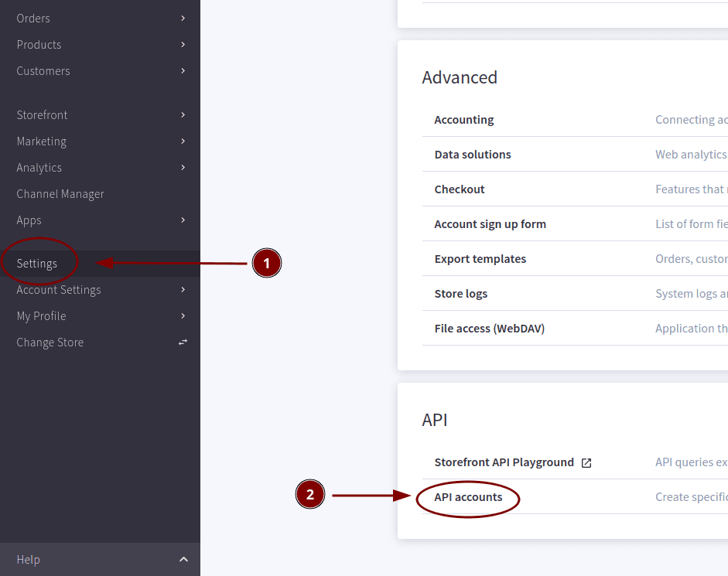
Task: Open File access (WebDAV) settings
Action: [x=490, y=328]
